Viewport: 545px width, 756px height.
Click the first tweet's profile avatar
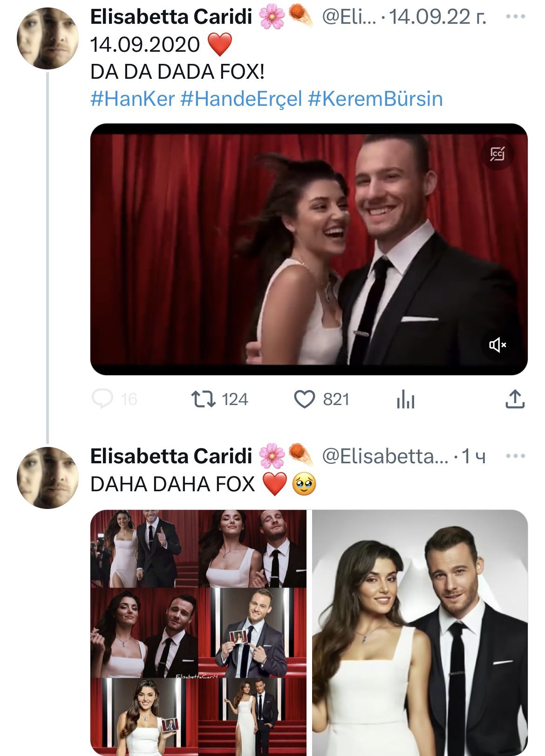47,38
